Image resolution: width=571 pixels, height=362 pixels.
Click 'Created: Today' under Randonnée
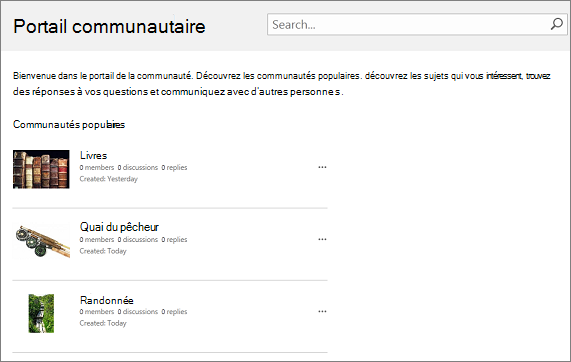(x=103, y=323)
